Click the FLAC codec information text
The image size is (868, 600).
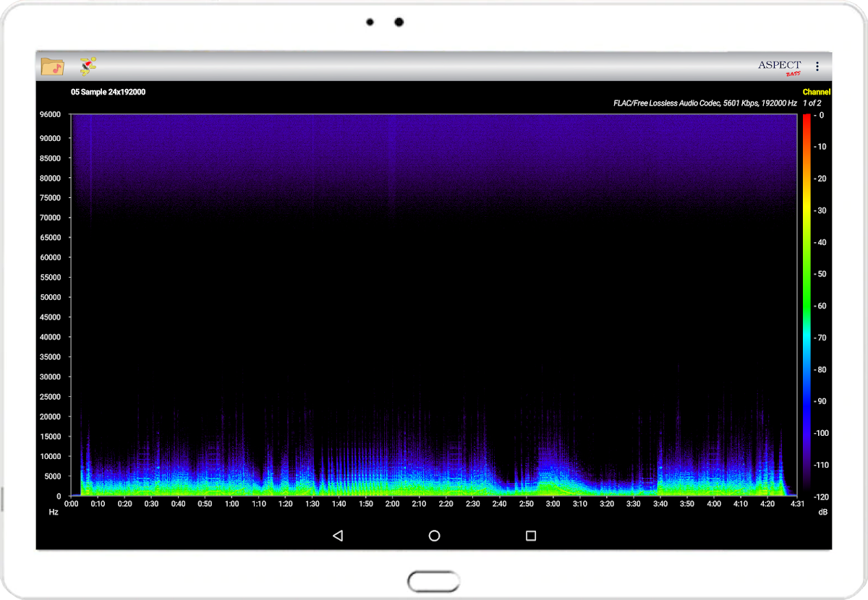point(705,103)
